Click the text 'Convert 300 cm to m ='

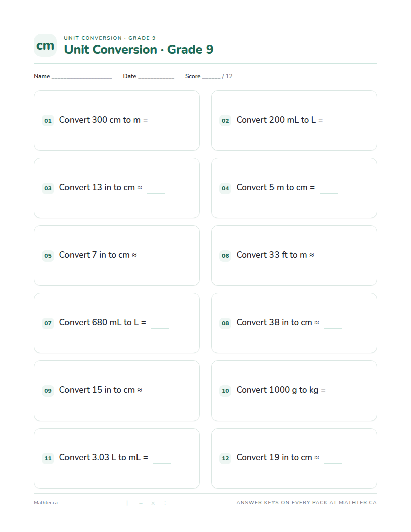(103, 120)
